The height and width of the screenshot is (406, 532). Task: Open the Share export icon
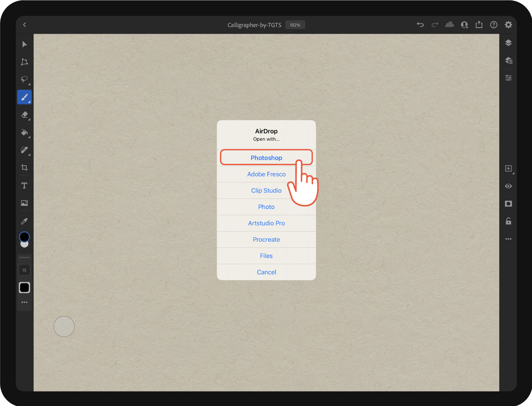pyautogui.click(x=479, y=24)
